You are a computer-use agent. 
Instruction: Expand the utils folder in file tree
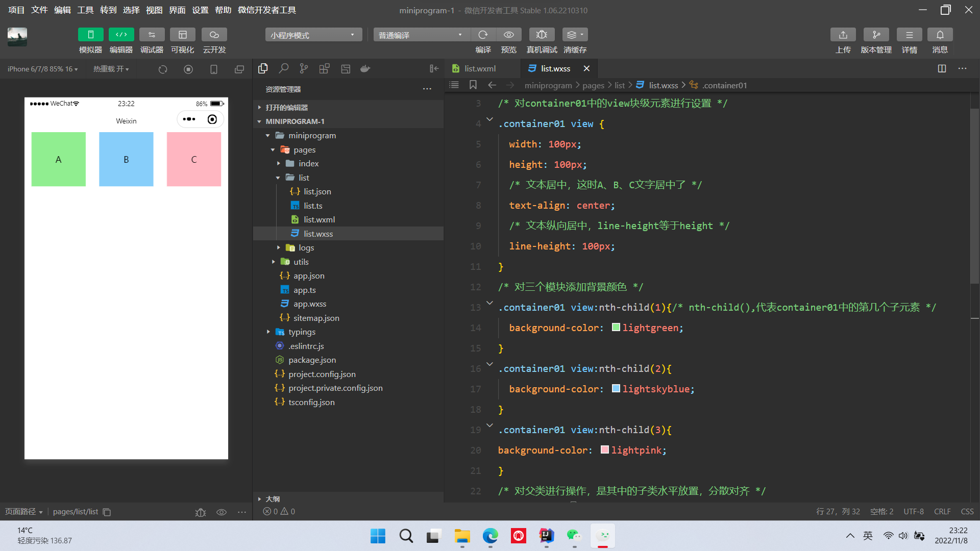click(301, 262)
